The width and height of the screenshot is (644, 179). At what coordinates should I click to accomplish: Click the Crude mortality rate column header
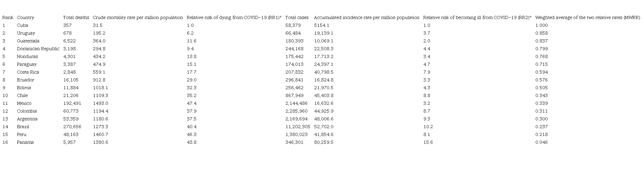(138, 17)
